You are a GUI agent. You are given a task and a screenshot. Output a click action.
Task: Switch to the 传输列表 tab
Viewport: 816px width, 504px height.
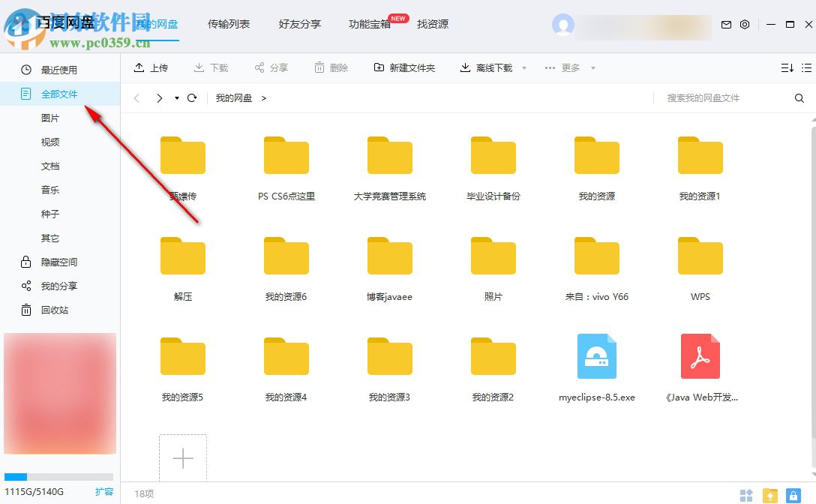point(229,23)
